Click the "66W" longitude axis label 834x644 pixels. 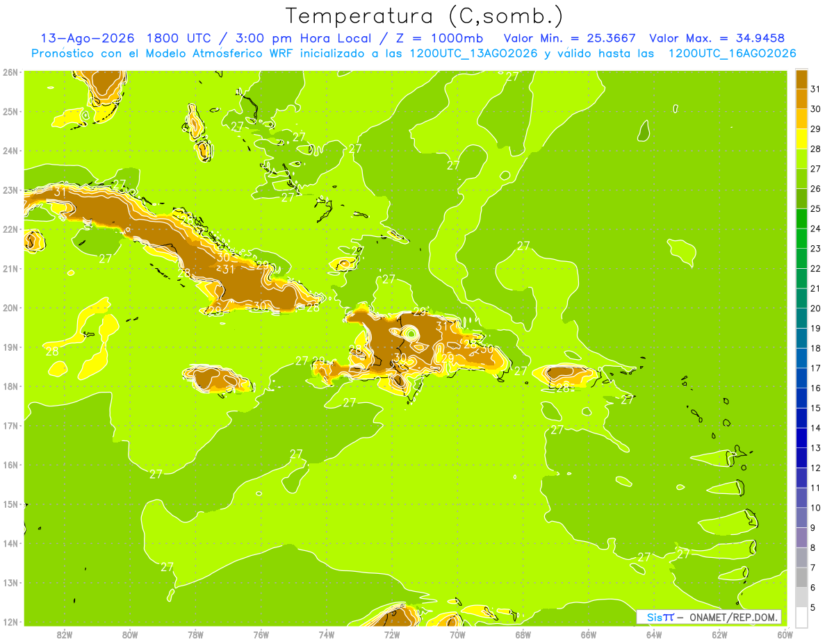tap(589, 634)
